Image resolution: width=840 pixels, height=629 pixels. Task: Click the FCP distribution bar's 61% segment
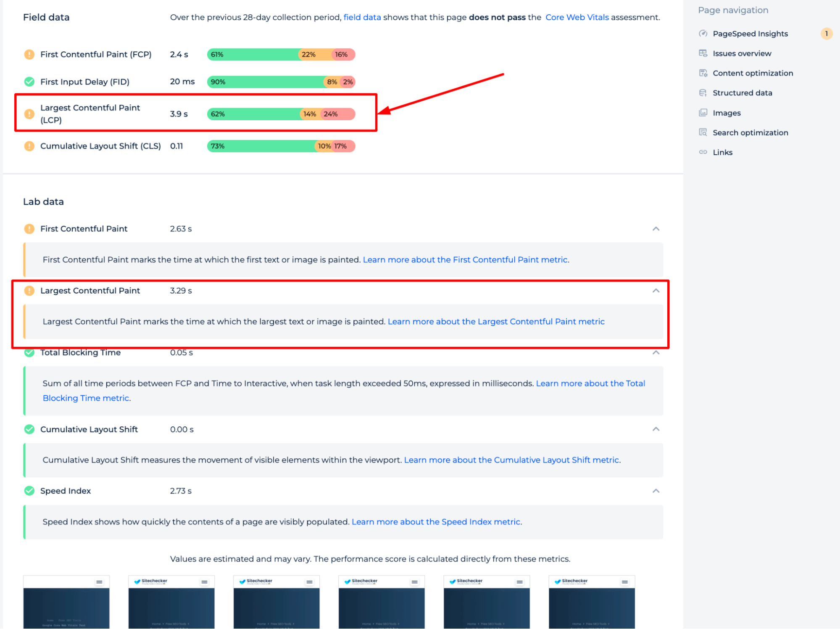(x=252, y=54)
